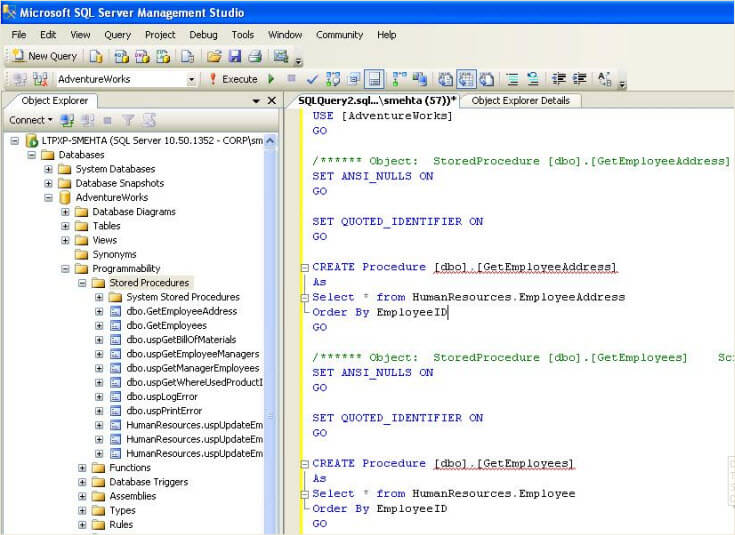This screenshot has height=535, width=735.
Task: Open an Analysis Services MDX Query
Action: [x=121, y=56]
